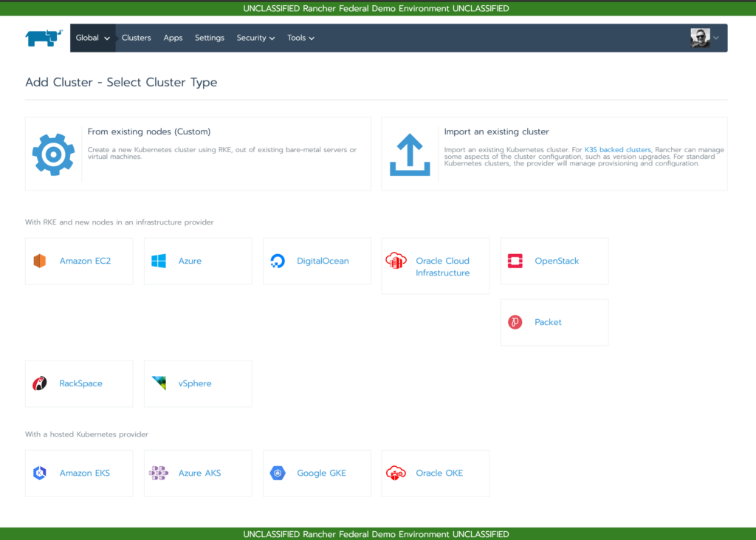Click 'With a hosted Kubernetes provider' text
756x540 pixels.
tap(86, 434)
